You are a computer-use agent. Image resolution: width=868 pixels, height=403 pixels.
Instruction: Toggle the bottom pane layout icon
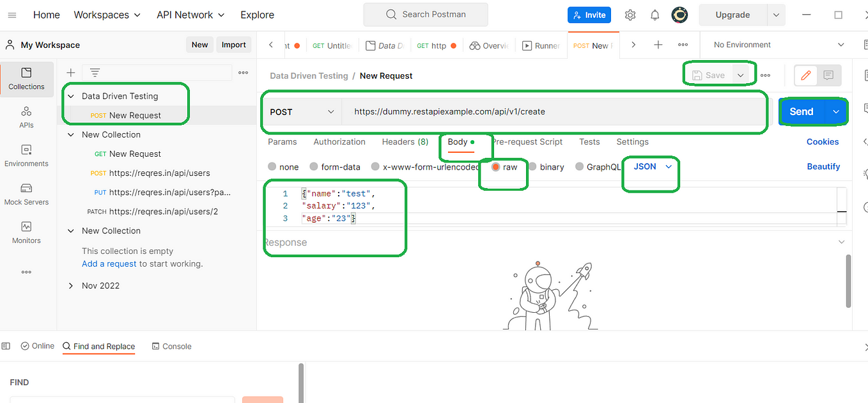[6, 346]
